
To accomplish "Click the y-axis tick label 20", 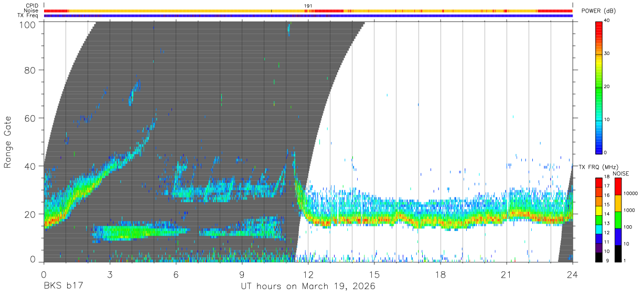I will [x=30, y=214].
